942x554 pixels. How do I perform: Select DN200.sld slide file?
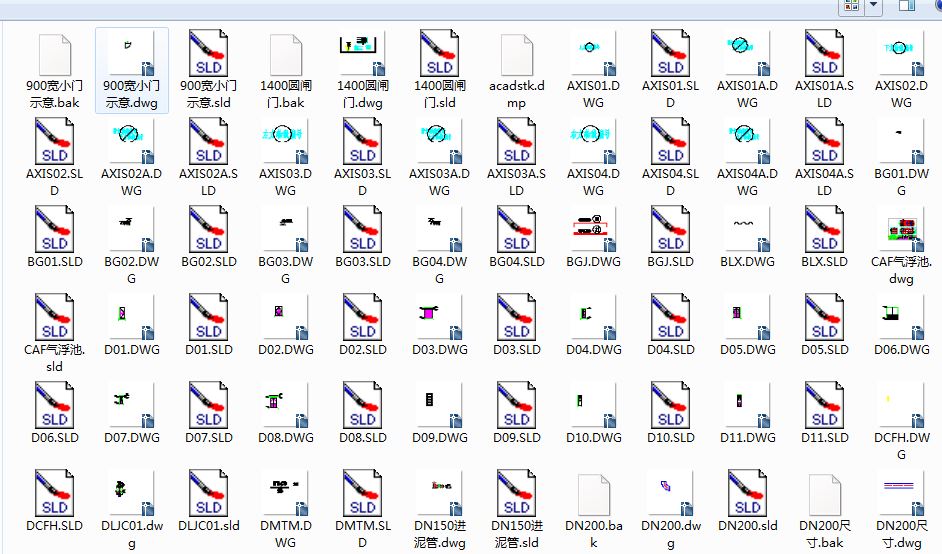[x=747, y=493]
